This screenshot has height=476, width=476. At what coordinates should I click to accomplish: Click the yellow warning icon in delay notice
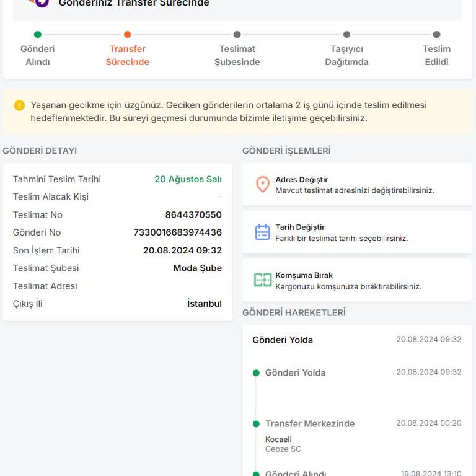(19, 105)
